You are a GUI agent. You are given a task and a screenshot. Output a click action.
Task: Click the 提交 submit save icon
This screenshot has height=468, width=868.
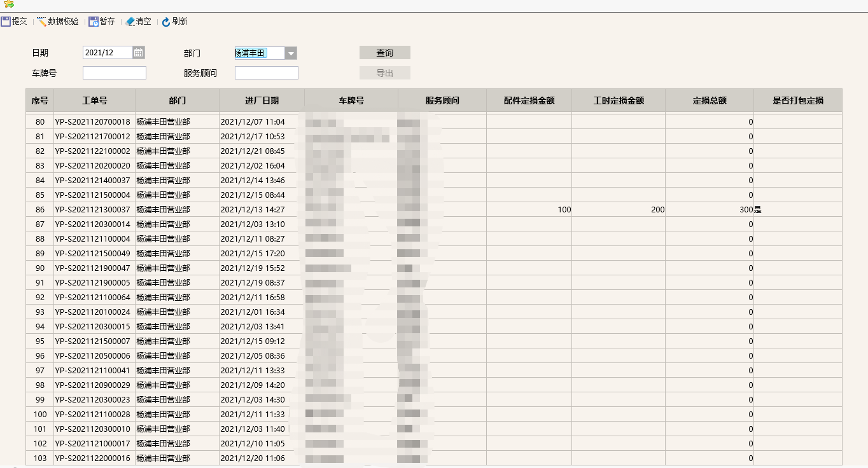(x=6, y=22)
